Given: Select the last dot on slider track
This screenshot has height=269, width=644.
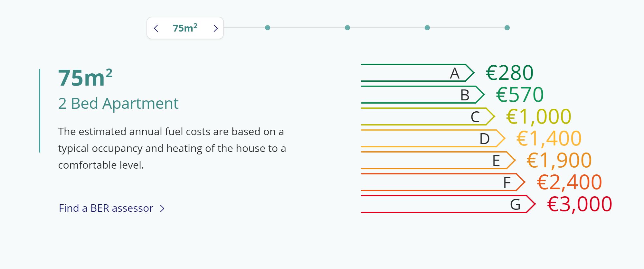Looking at the screenshot, I should tap(507, 28).
